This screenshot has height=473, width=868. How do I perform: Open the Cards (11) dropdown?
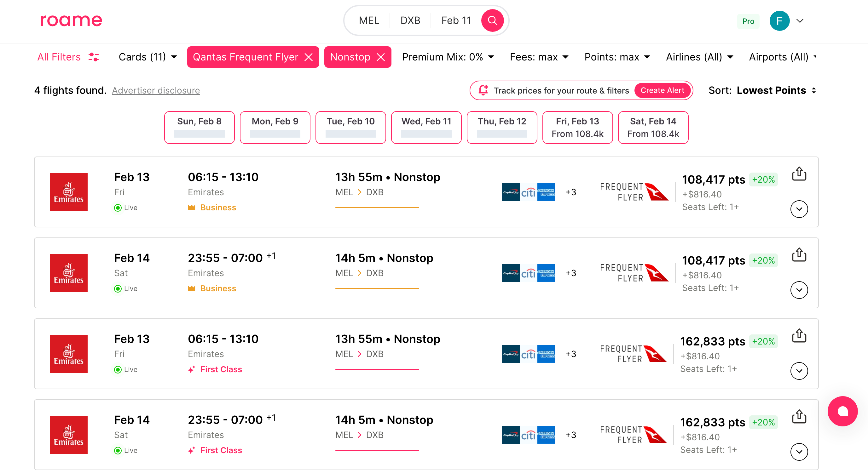coord(148,57)
